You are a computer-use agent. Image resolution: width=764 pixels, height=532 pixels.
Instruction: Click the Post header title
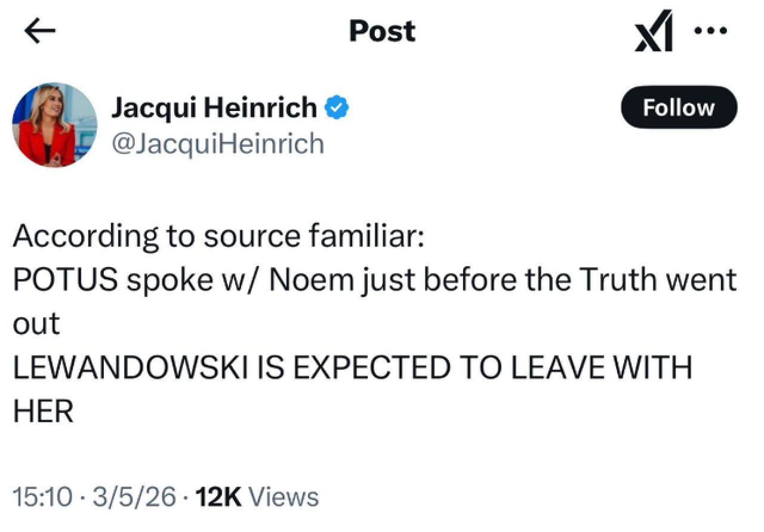click(x=382, y=31)
